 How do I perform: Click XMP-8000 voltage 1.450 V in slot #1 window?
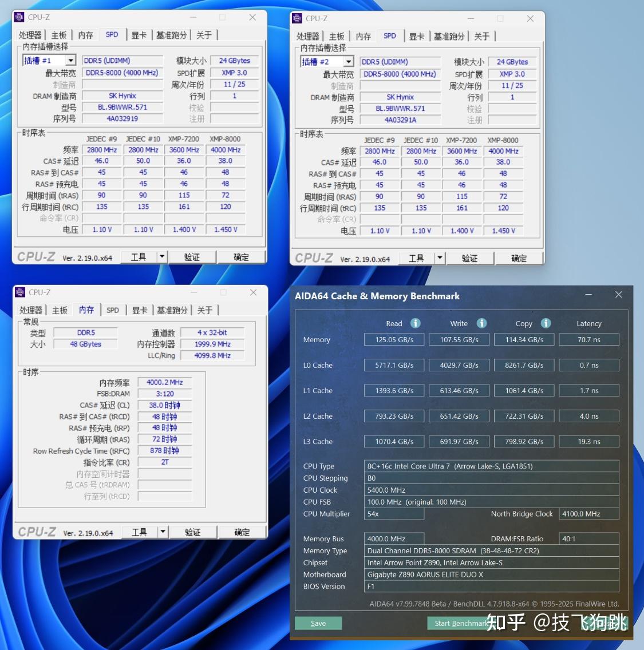click(226, 229)
